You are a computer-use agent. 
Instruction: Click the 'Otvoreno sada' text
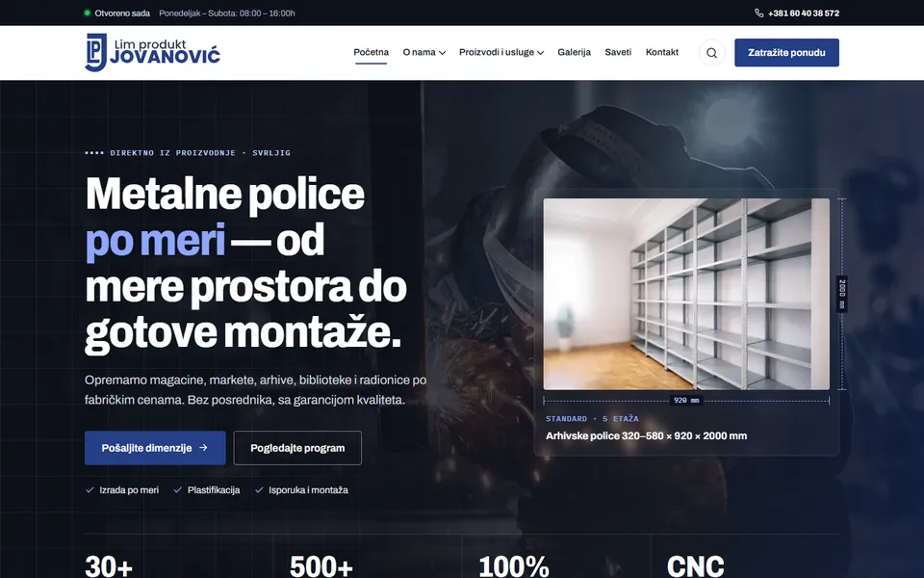click(122, 13)
